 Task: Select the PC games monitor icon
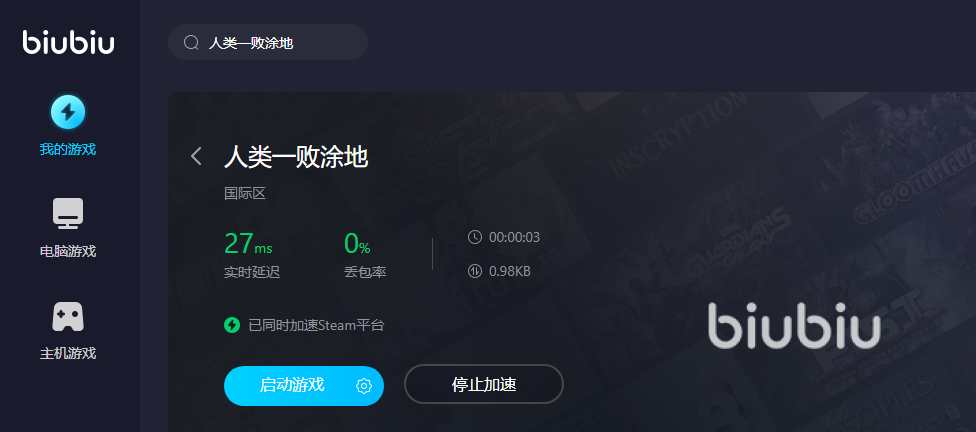pos(68,214)
